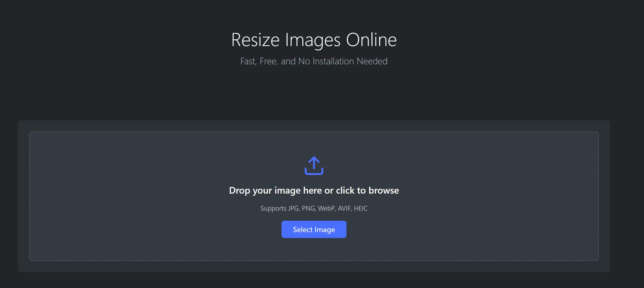This screenshot has width=644, height=288.
Task: Click the outer card padding below drop zone
Action: (314, 267)
